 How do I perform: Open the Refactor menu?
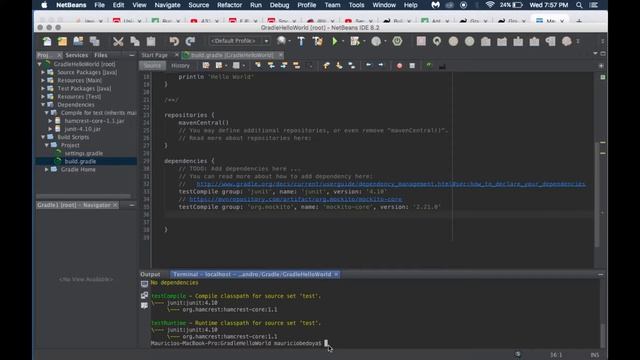point(229,5)
